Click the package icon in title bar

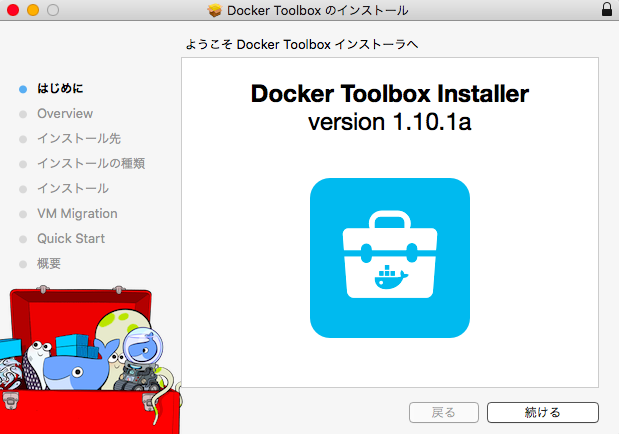pos(215,10)
